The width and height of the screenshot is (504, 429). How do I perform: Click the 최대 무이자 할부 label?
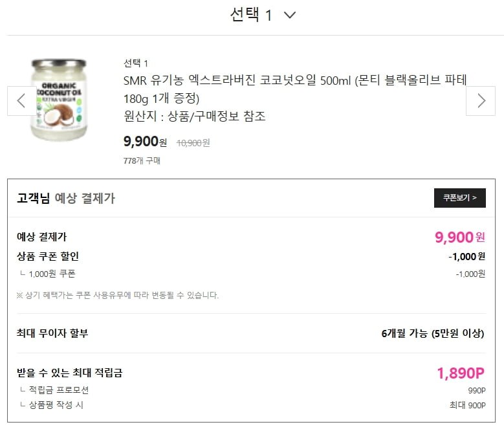pyautogui.click(x=52, y=334)
